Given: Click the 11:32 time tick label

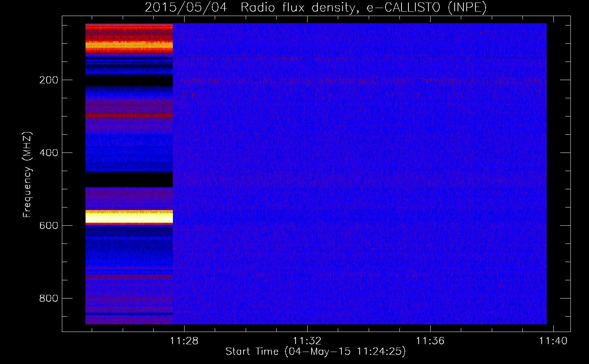Looking at the screenshot, I should (307, 341).
